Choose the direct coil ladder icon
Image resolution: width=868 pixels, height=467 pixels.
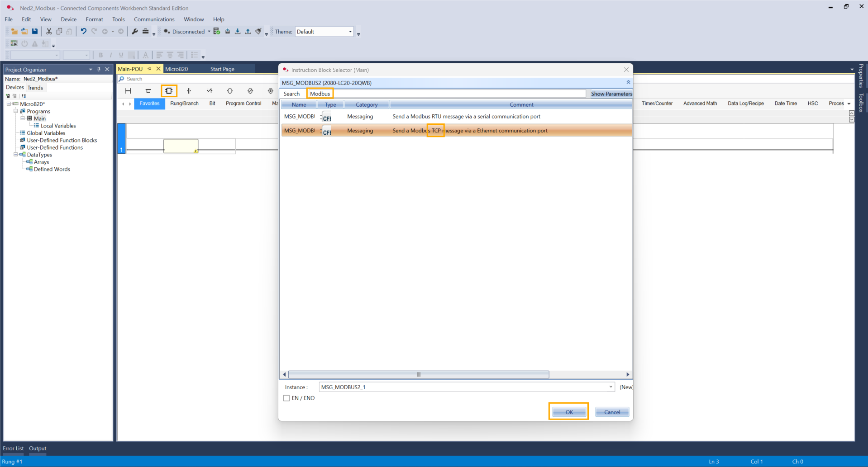[230, 91]
